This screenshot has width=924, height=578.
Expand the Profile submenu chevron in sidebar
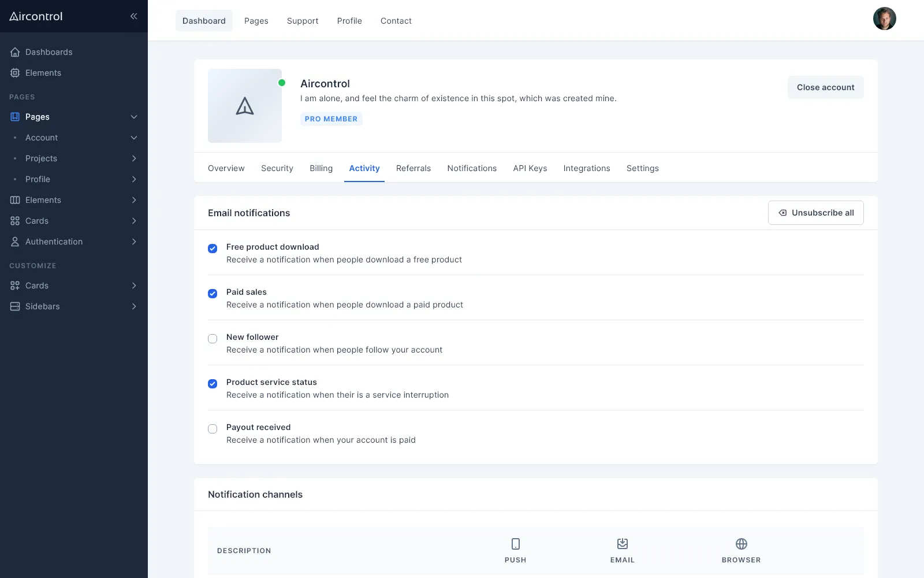[134, 179]
